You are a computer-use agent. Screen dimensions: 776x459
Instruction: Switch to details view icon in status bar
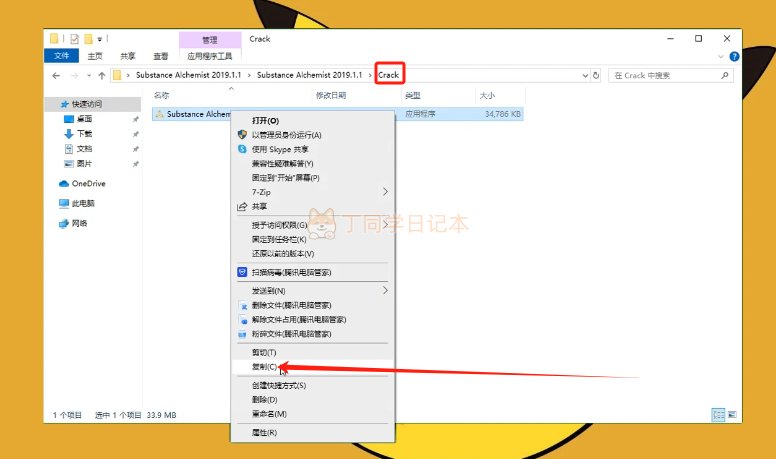point(718,414)
